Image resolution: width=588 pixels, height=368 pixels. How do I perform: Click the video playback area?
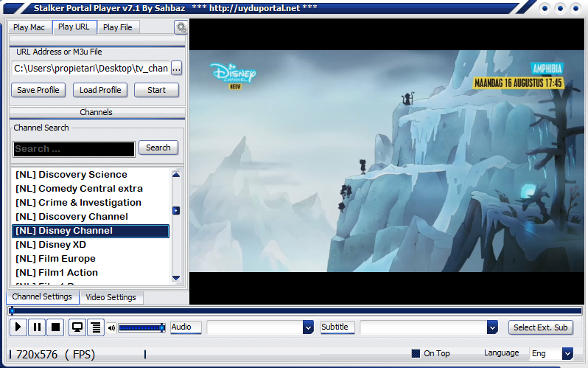coord(387,161)
